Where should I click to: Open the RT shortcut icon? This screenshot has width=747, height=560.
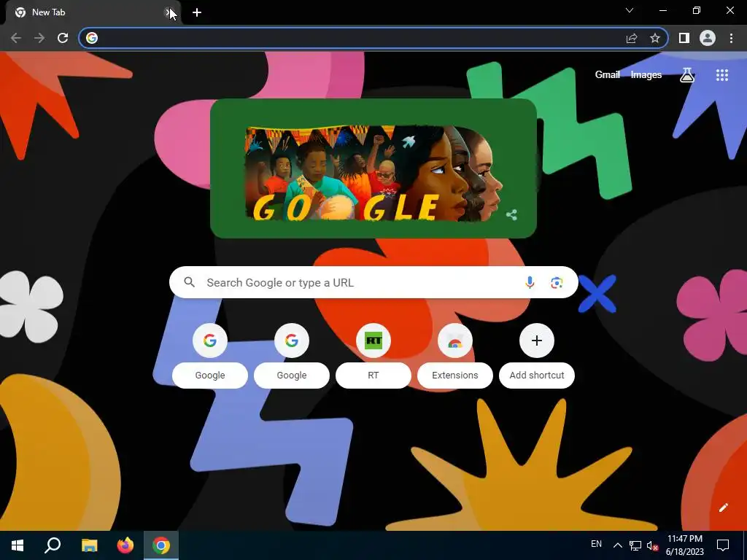pos(373,341)
